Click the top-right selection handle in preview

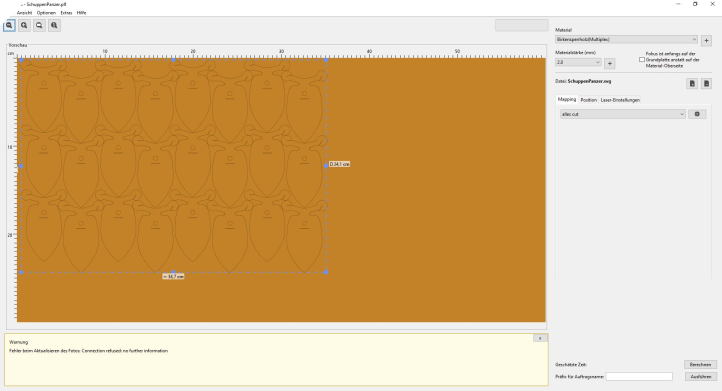pyautogui.click(x=326, y=60)
